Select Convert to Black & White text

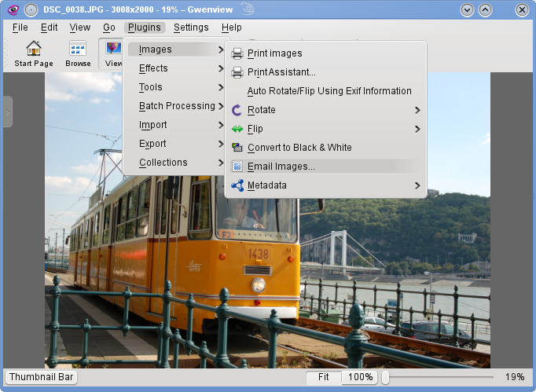[x=299, y=148]
